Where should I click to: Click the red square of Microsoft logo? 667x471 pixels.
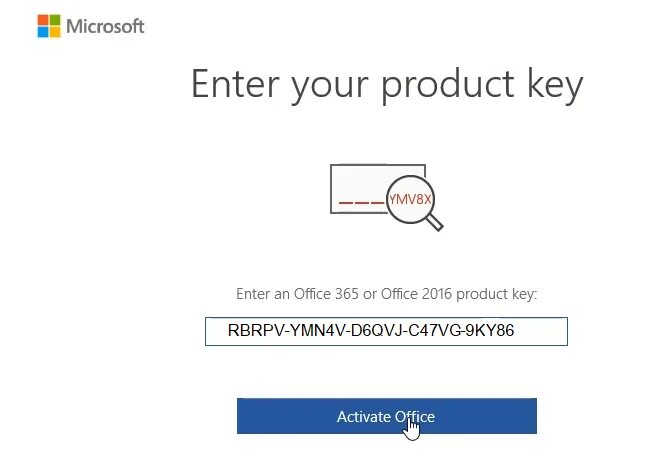42,20
